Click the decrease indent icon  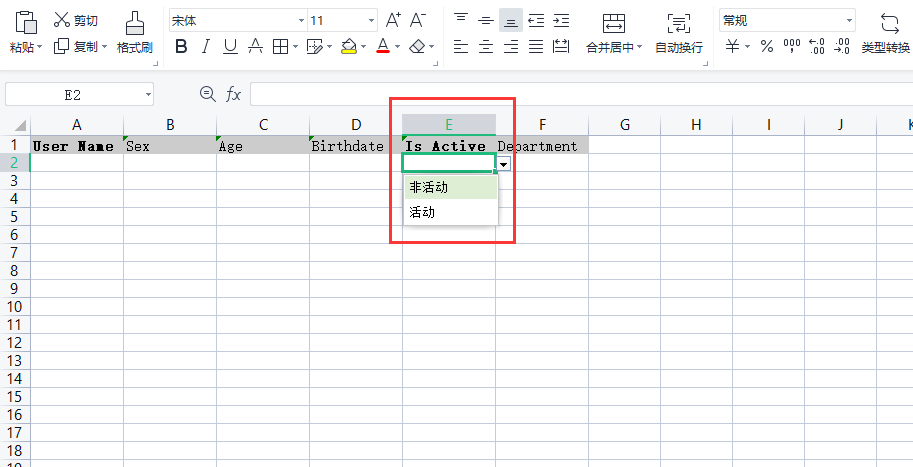536,20
